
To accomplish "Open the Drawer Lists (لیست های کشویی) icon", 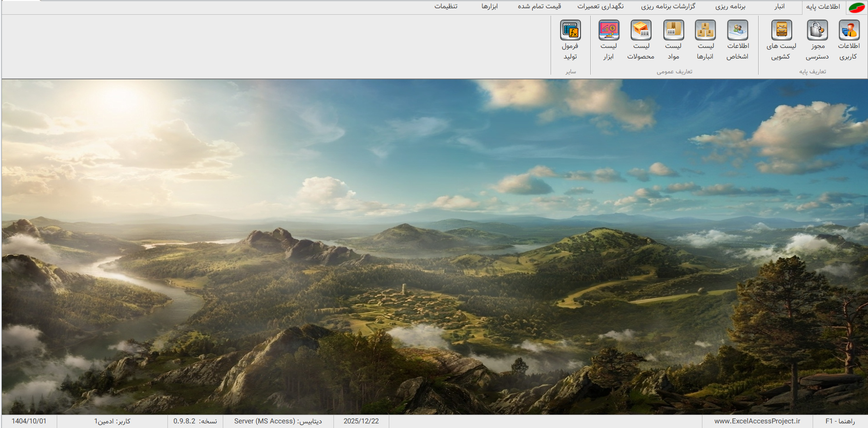I will (781, 30).
